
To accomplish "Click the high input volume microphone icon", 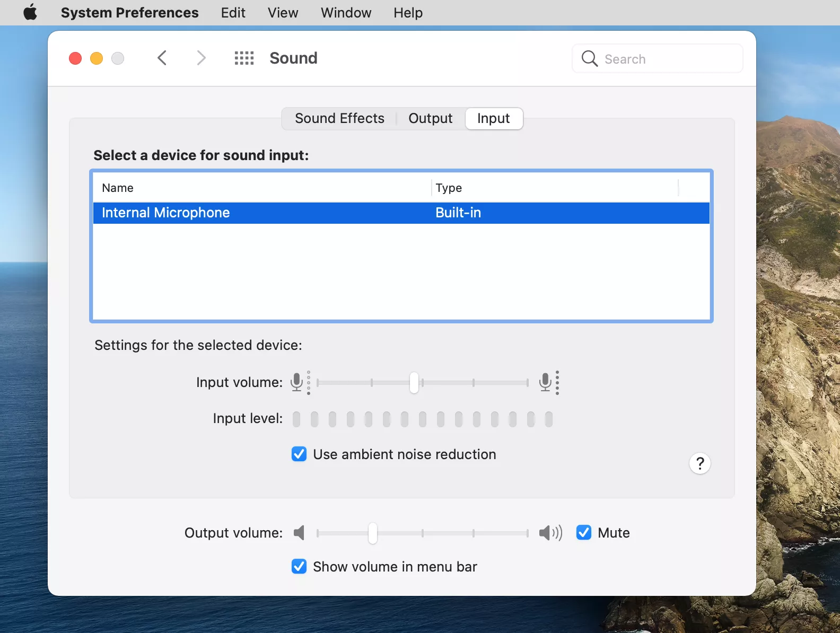I will tap(546, 382).
